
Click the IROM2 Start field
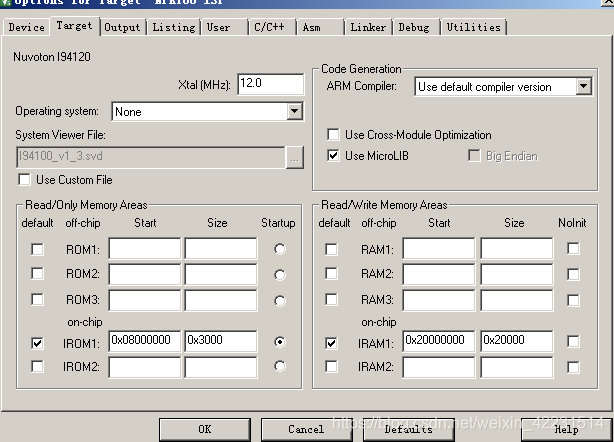coord(145,367)
